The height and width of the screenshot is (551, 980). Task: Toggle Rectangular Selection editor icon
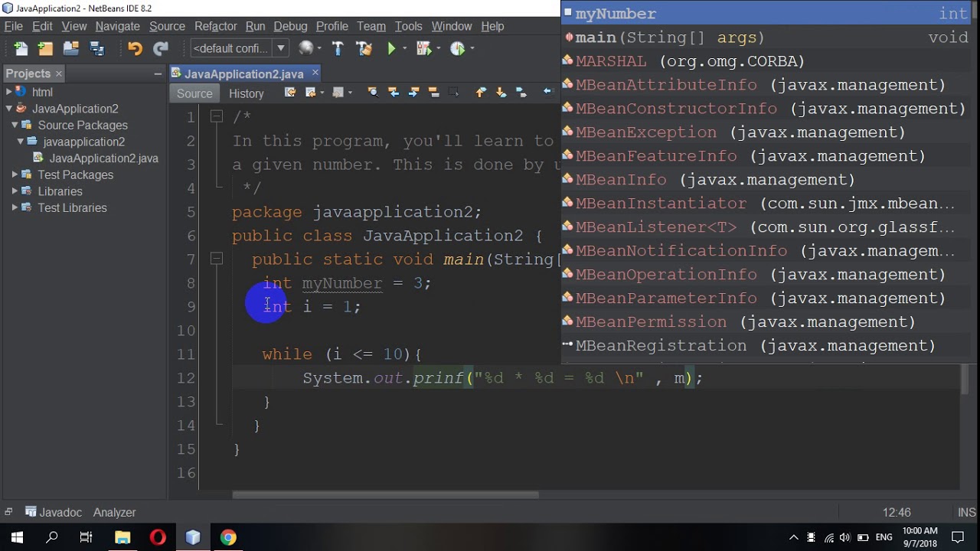click(x=453, y=93)
